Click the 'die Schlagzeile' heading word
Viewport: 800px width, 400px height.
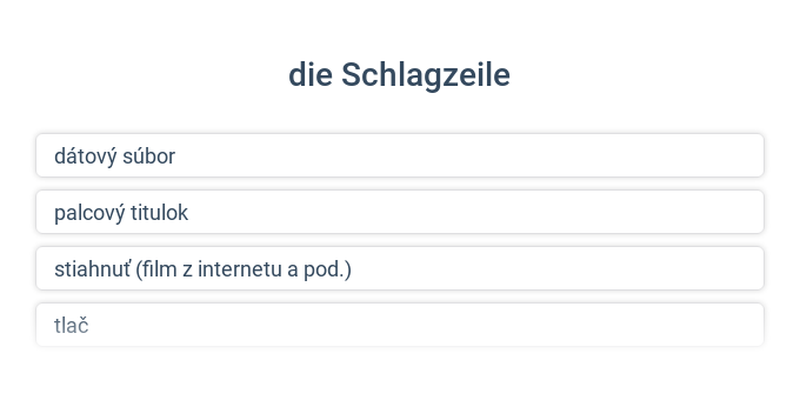[399, 75]
